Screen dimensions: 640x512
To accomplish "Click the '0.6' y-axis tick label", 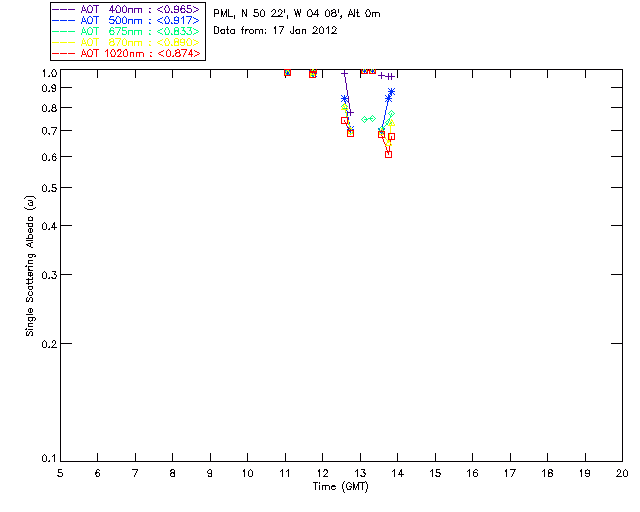I will pos(49,157).
